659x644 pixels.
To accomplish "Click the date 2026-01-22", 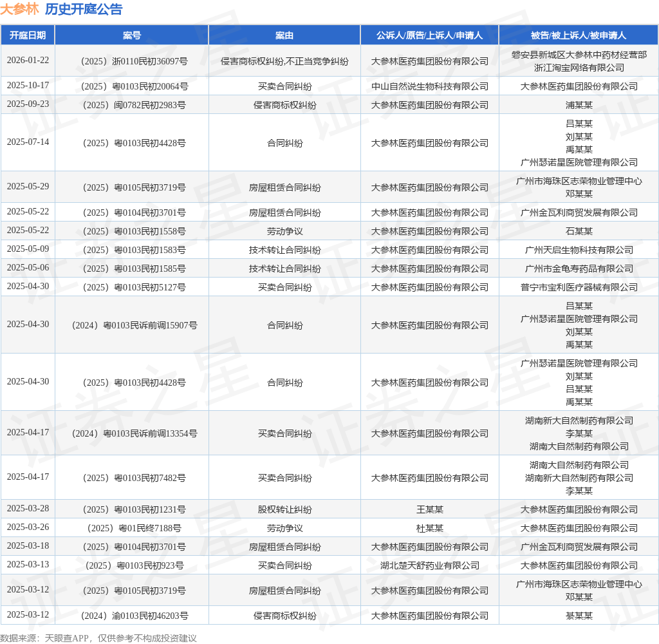I will [28, 60].
